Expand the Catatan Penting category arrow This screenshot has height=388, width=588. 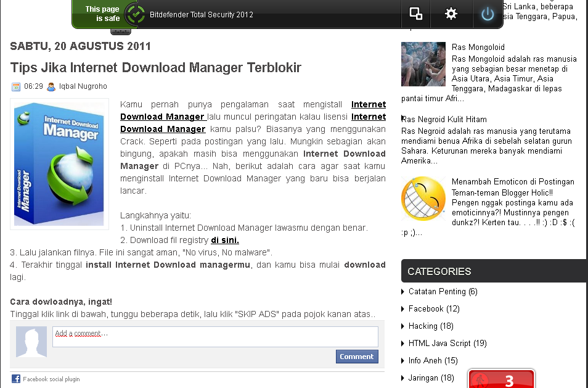[x=402, y=292]
